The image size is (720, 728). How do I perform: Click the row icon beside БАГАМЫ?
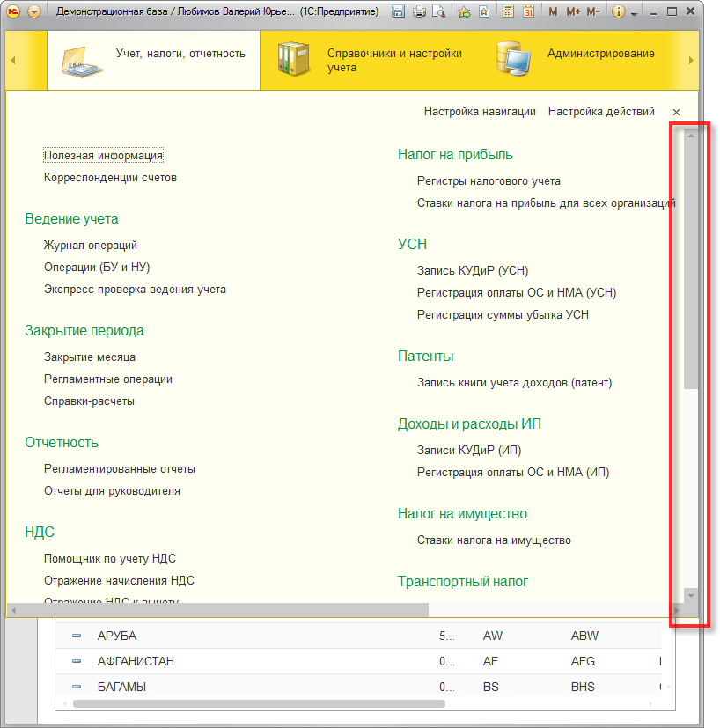pyautogui.click(x=77, y=687)
